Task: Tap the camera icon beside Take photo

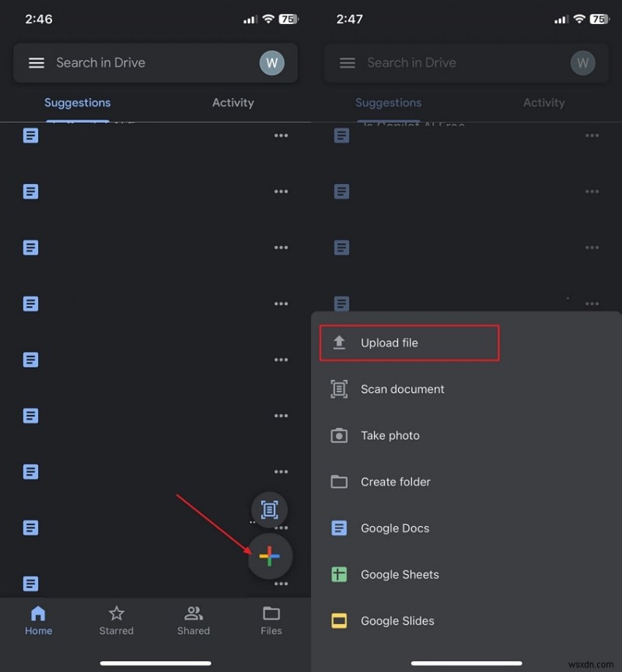Action: (x=339, y=435)
